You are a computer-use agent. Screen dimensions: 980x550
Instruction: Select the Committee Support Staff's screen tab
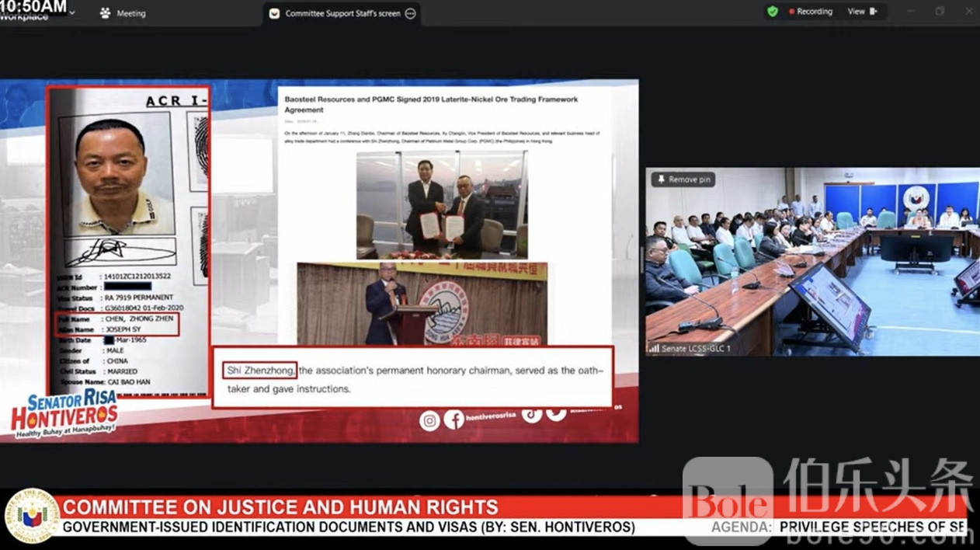[x=342, y=13]
